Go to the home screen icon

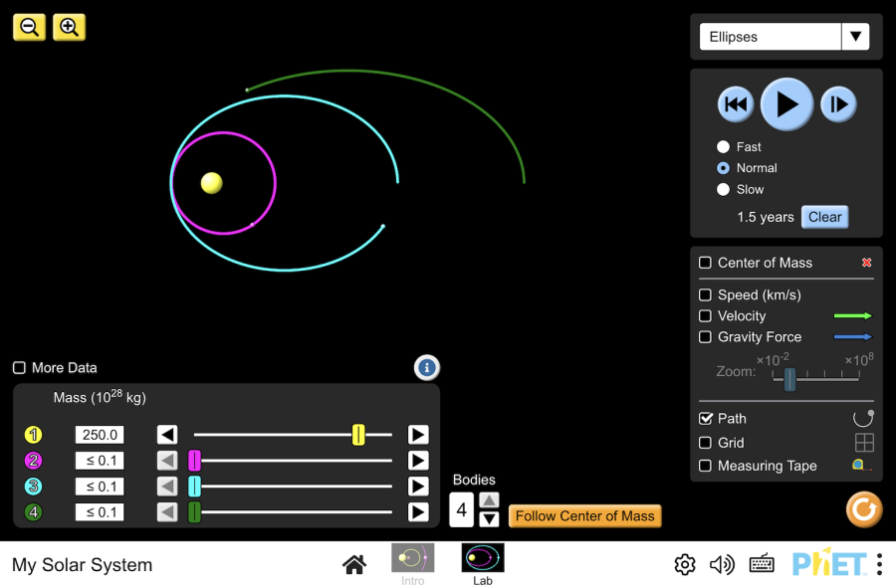354,564
